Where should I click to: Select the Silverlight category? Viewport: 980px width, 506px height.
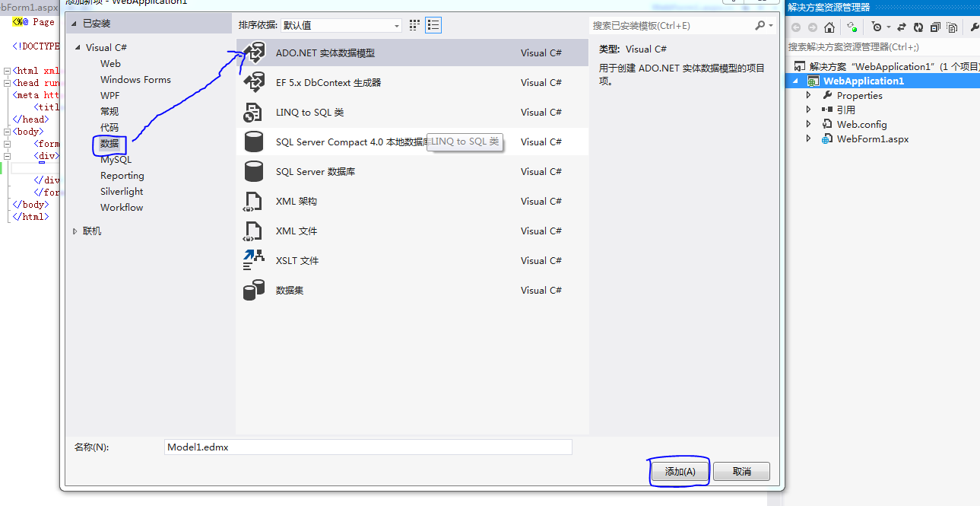point(122,192)
